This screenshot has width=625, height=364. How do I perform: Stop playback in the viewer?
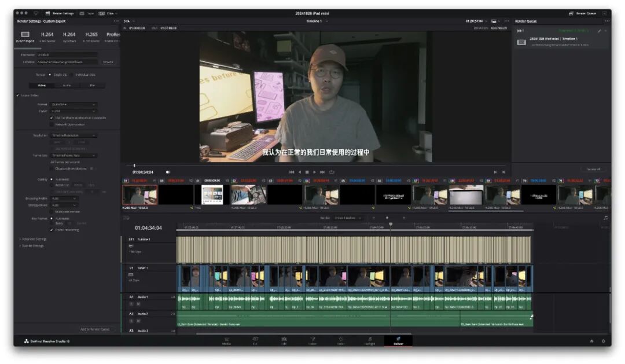coord(307,172)
